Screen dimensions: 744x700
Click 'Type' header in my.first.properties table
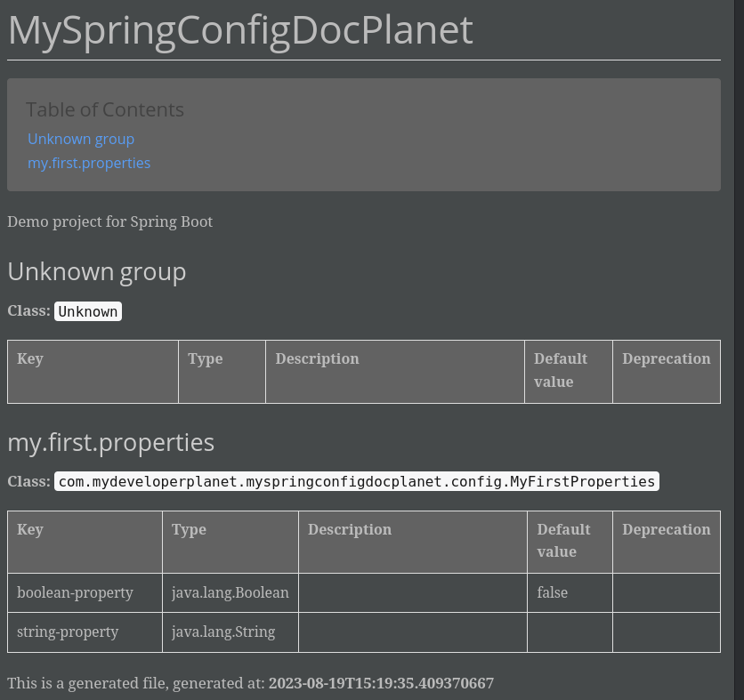click(x=230, y=542)
